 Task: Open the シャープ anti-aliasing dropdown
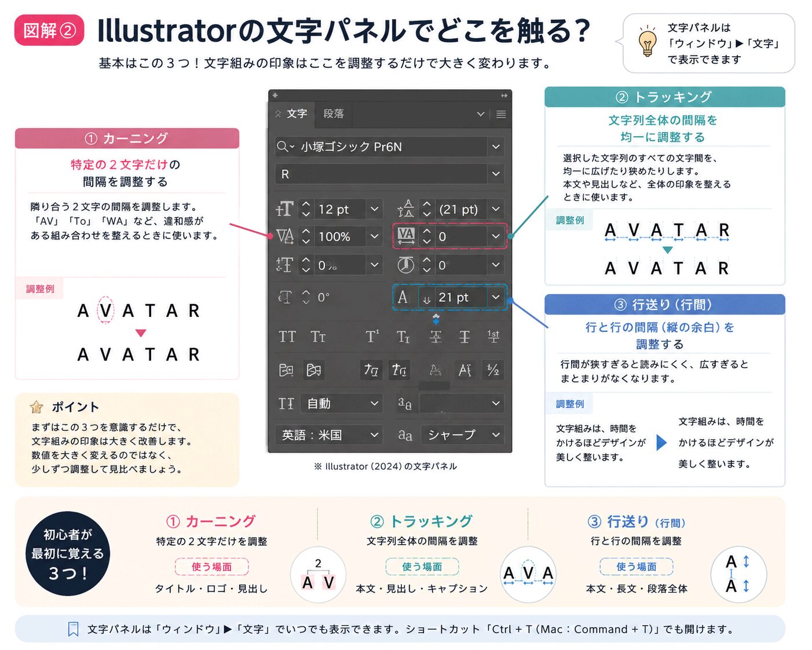tap(463, 434)
